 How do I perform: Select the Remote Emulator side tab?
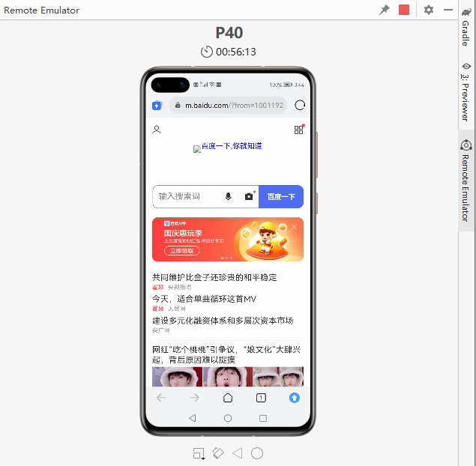(466, 181)
